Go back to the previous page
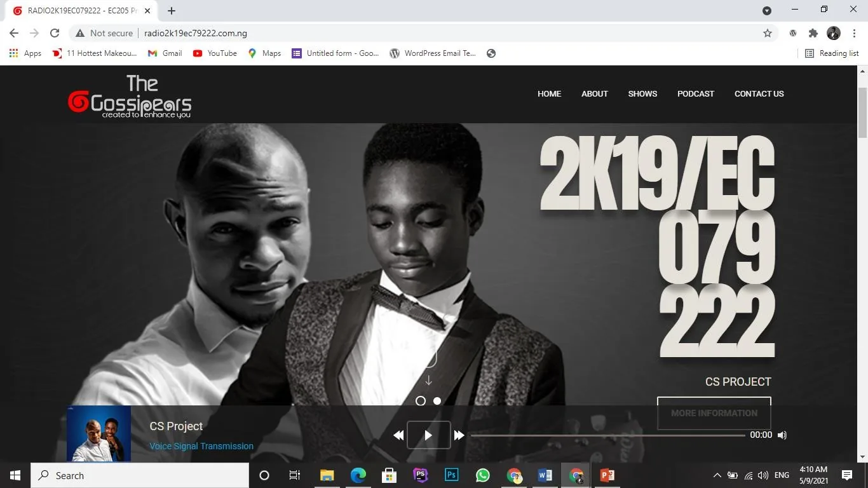 click(x=14, y=33)
